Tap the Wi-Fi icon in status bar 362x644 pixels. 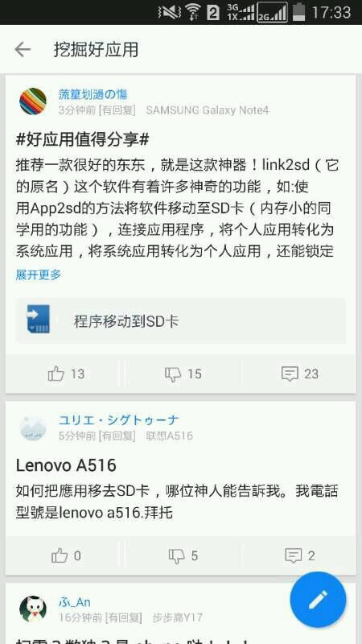pyautogui.click(x=193, y=12)
